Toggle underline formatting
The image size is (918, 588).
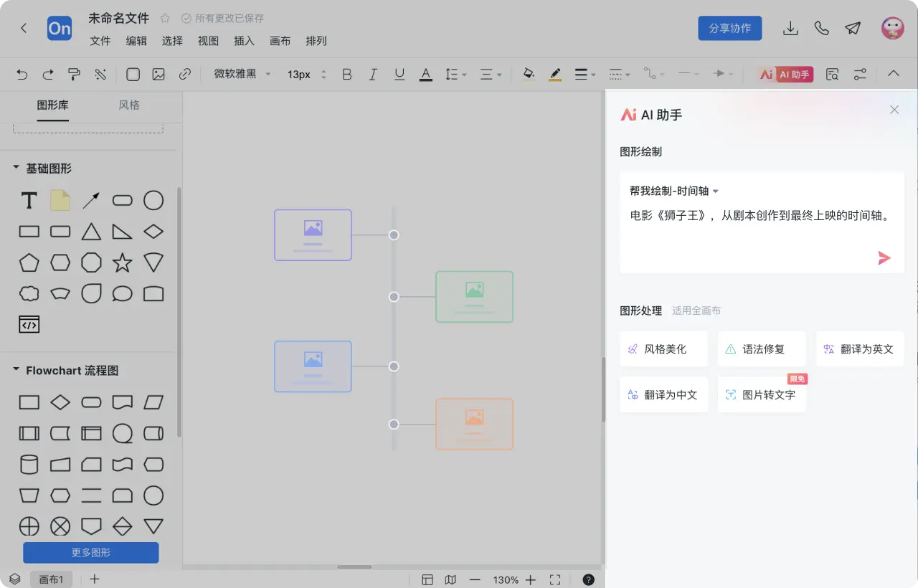tap(399, 74)
